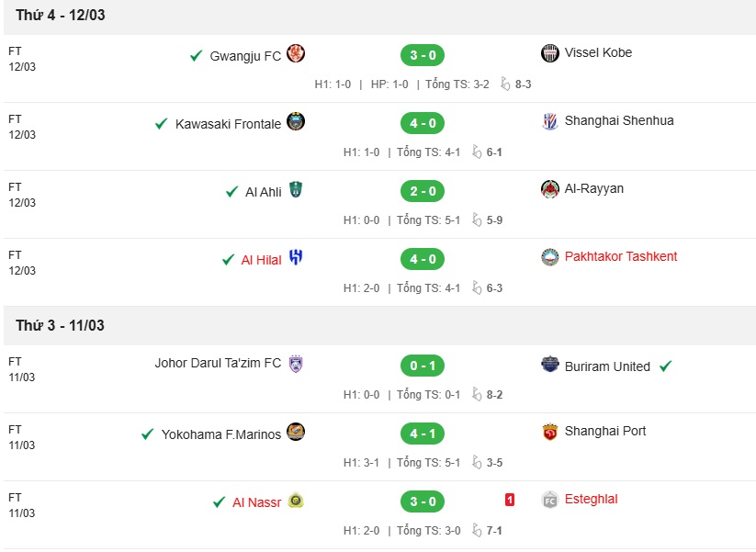Go to Esteghlal team page

tap(591, 499)
